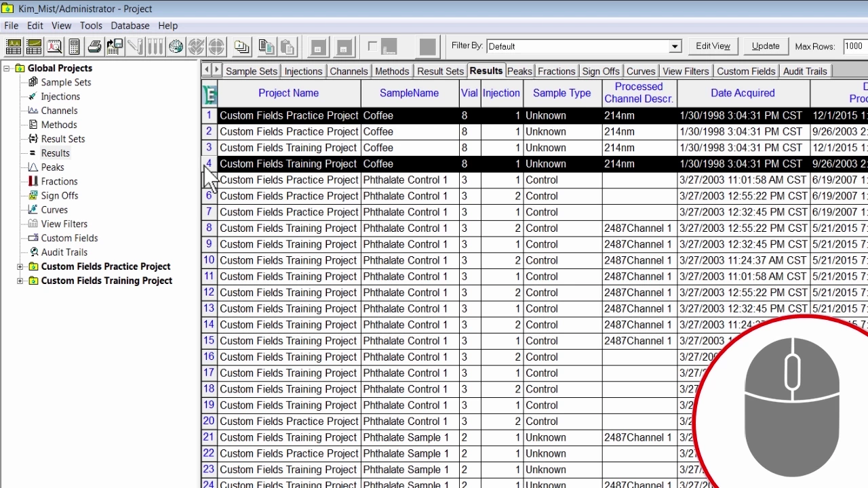Open the Edit menu
Image resolution: width=868 pixels, height=488 pixels.
[35, 26]
